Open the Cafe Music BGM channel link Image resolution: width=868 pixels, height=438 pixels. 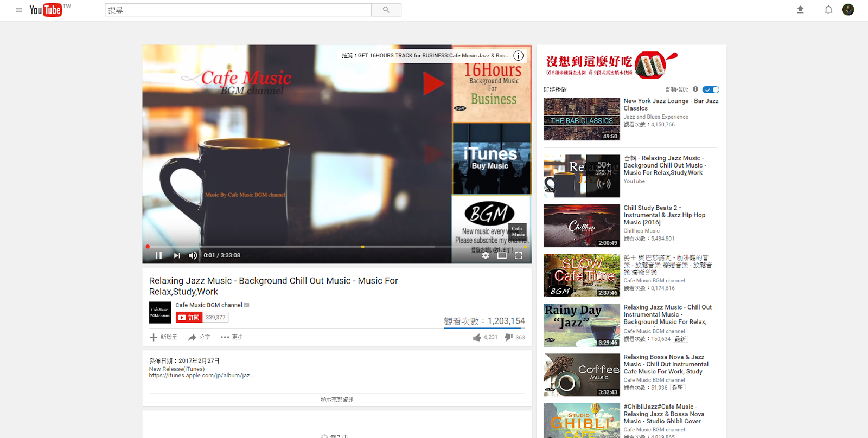click(x=209, y=305)
